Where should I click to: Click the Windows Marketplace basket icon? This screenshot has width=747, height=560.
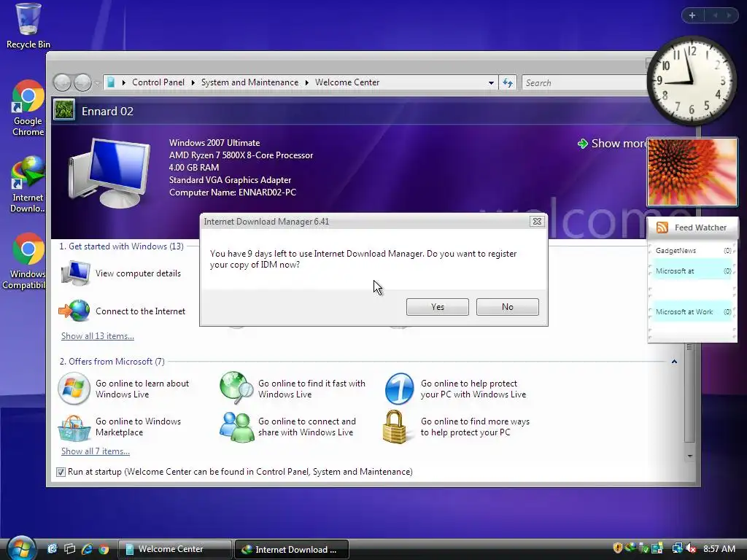74,427
